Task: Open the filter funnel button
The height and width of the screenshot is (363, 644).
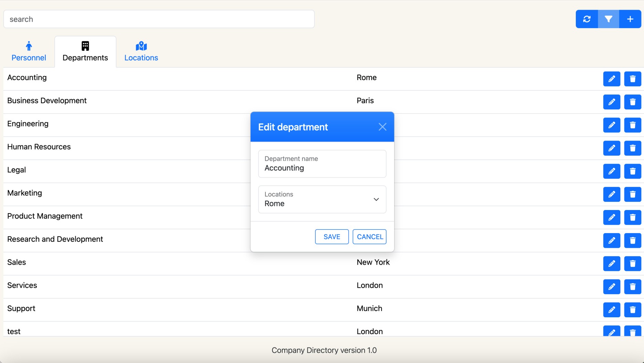Action: click(x=608, y=19)
